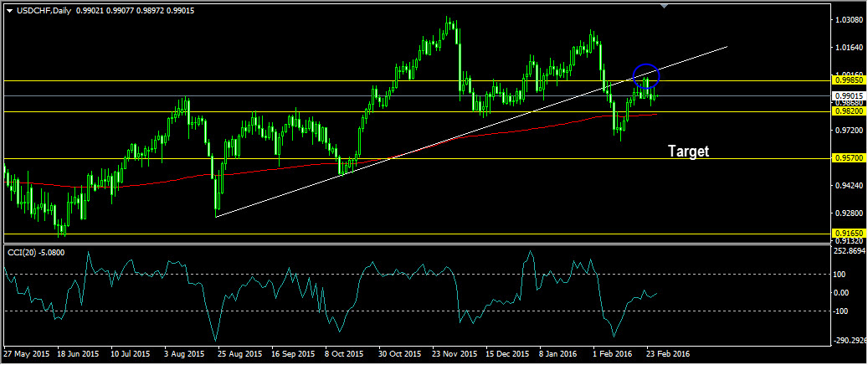This screenshot has width=868, height=365.
Task: Select the white "Target" text label
Action: (x=688, y=152)
